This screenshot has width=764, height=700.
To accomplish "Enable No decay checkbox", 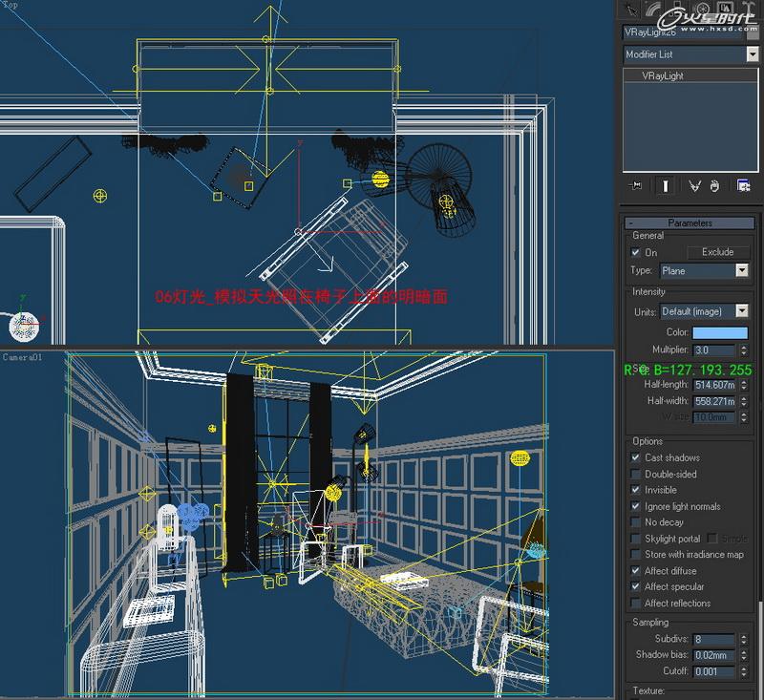I will 635,522.
